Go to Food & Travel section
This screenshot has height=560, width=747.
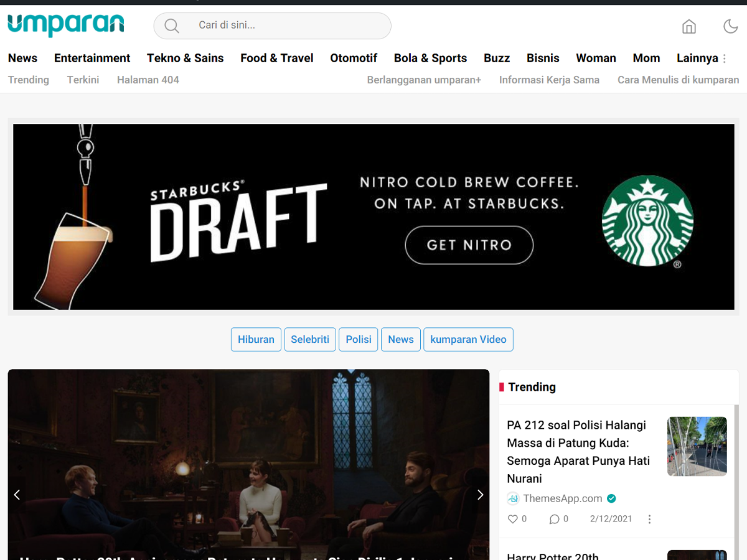pyautogui.click(x=277, y=58)
